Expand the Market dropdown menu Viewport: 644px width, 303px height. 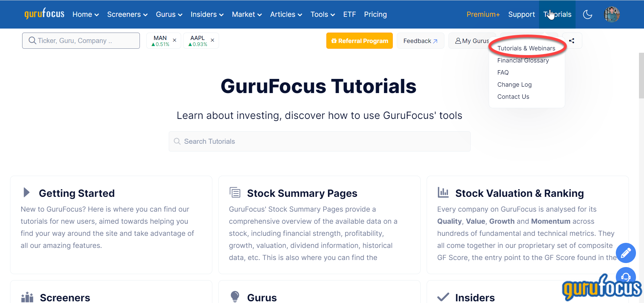click(247, 14)
